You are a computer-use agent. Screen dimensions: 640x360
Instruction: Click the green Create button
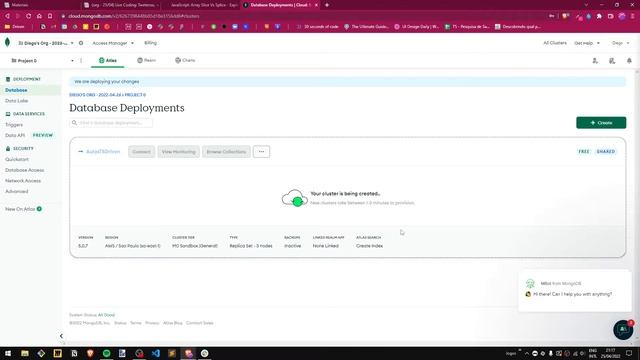[x=601, y=122]
